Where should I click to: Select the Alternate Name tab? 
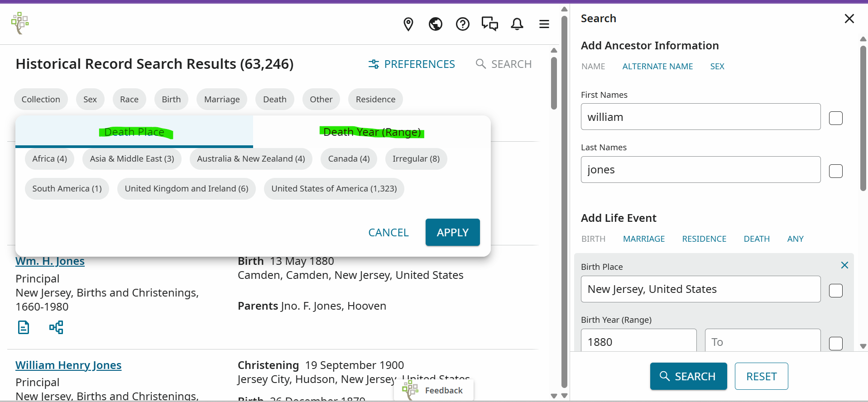[657, 67]
